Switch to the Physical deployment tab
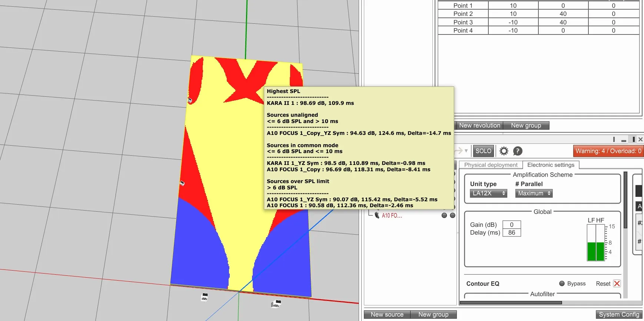 coord(491,165)
